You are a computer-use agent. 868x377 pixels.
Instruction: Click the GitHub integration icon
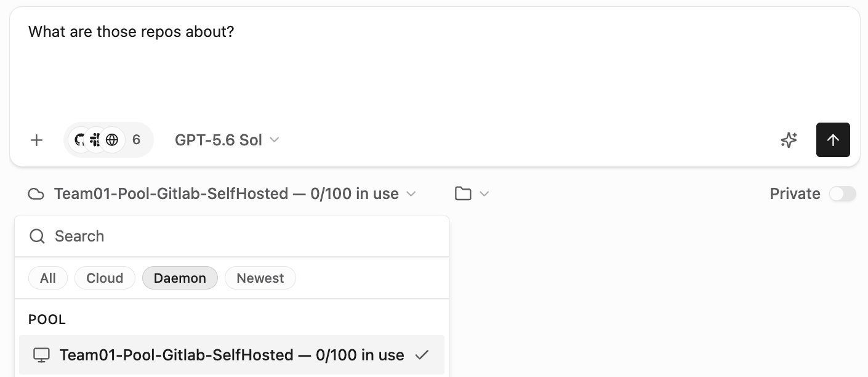[x=79, y=140]
